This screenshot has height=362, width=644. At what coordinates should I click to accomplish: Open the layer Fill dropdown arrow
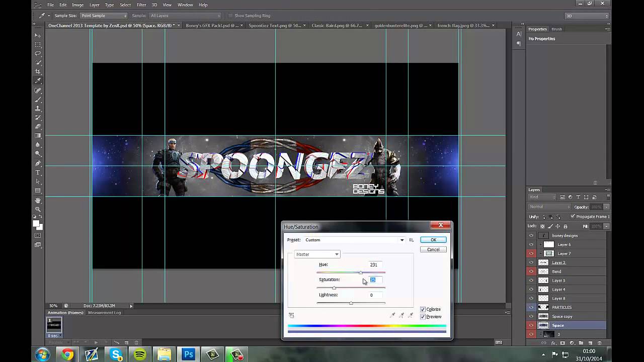(607, 226)
